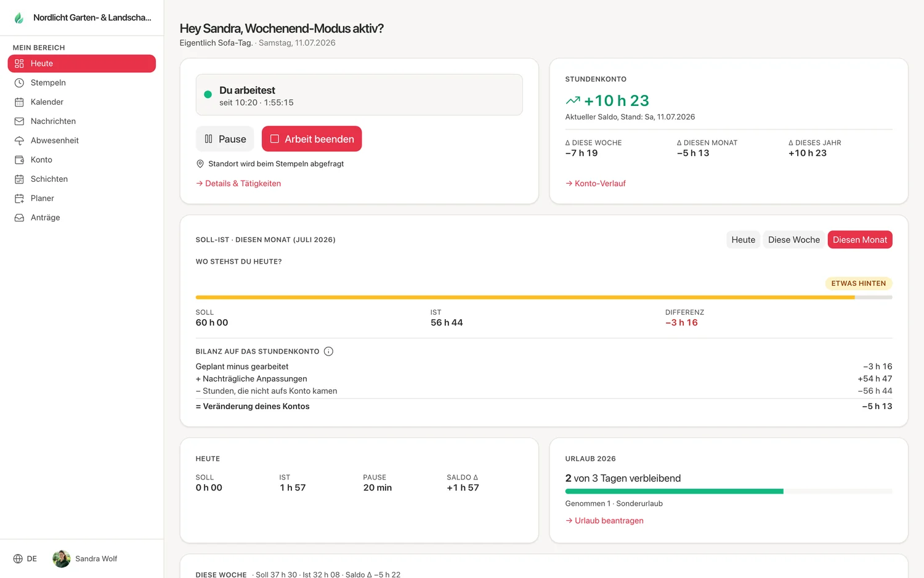This screenshot has width=924, height=578.
Task: Click the Veränderung deines Kontos row
Action: (x=544, y=407)
